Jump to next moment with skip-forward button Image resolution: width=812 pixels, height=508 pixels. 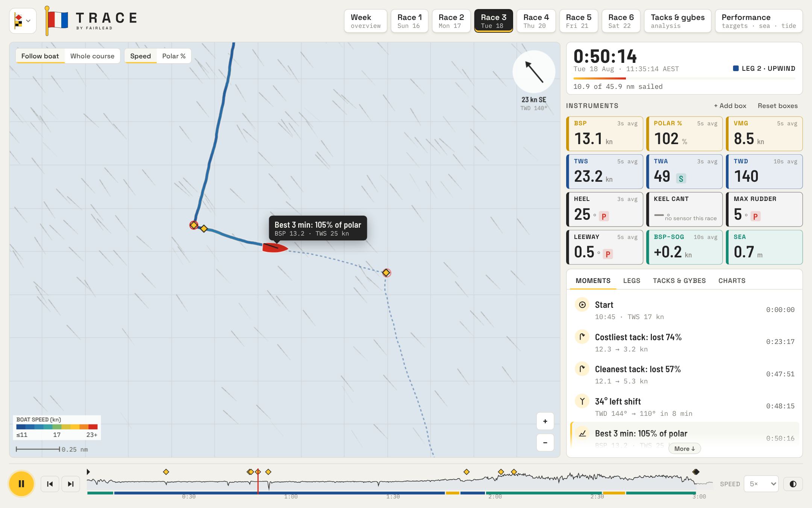click(71, 484)
